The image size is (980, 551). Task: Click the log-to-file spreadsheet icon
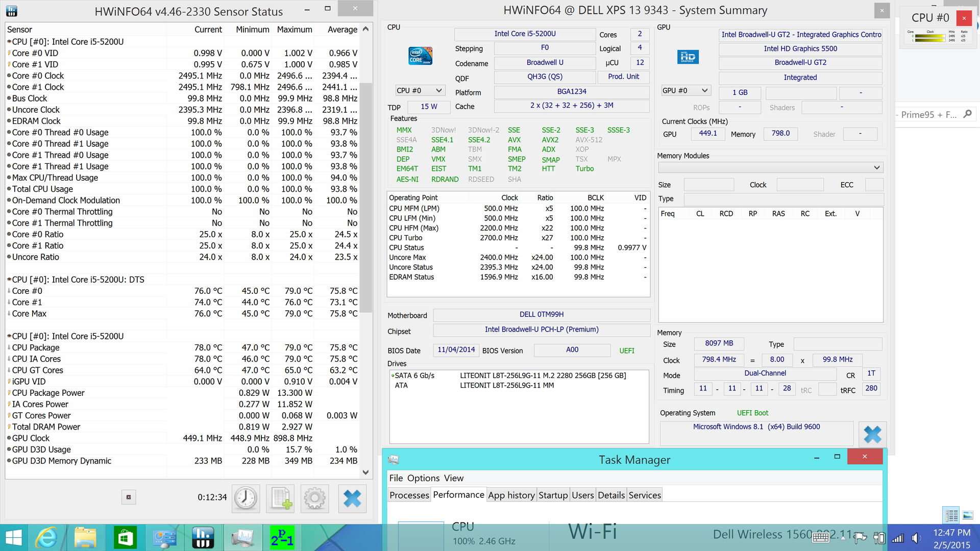click(280, 498)
